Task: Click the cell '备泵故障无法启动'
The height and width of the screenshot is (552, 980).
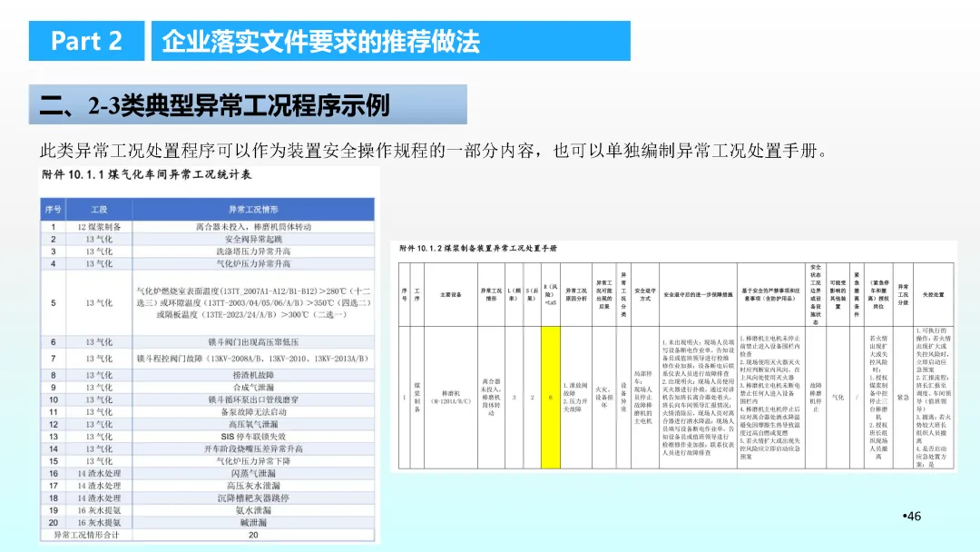Action: [x=253, y=412]
